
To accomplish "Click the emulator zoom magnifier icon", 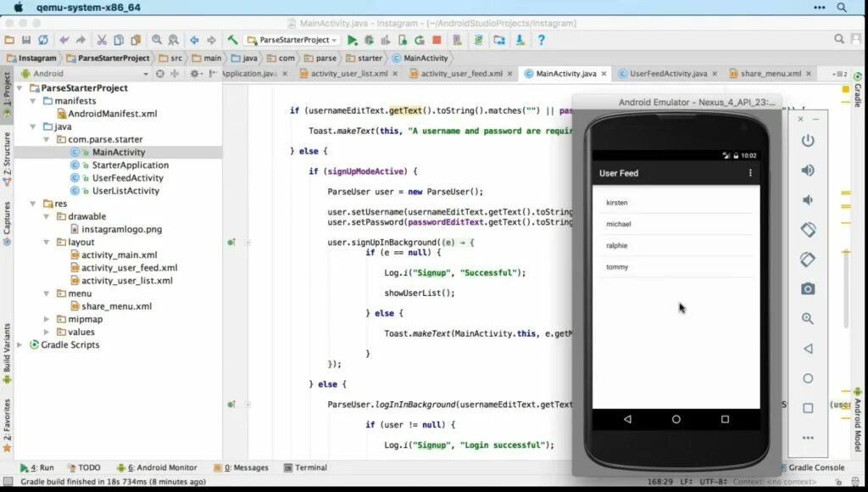I will (808, 319).
